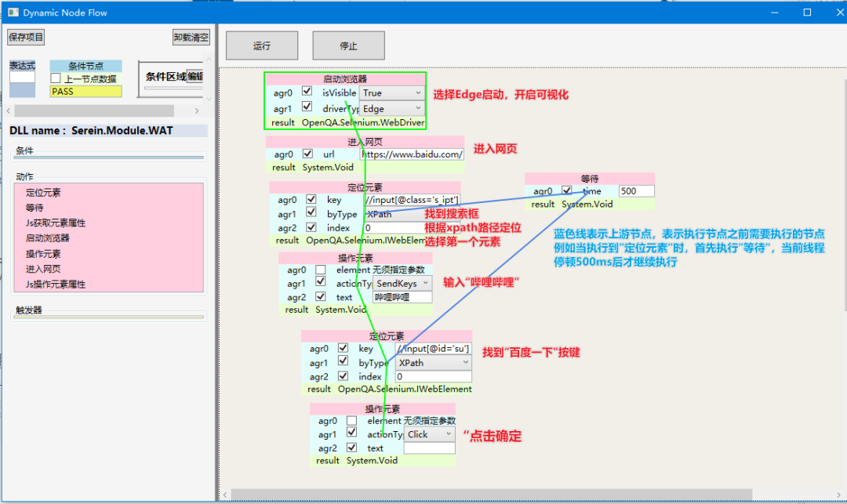Select Js获取元素属性 in the 动作 list
This screenshot has width=847, height=504.
[x=56, y=223]
